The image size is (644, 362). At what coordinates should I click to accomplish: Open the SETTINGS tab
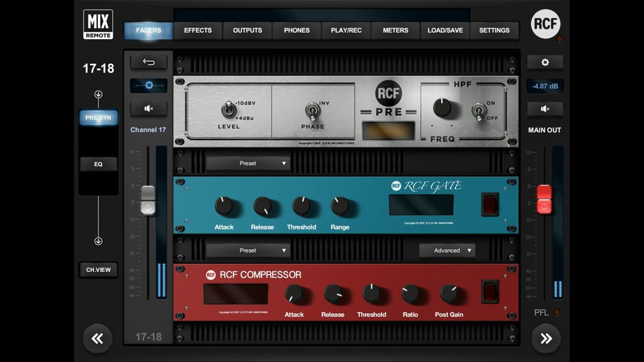point(494,31)
